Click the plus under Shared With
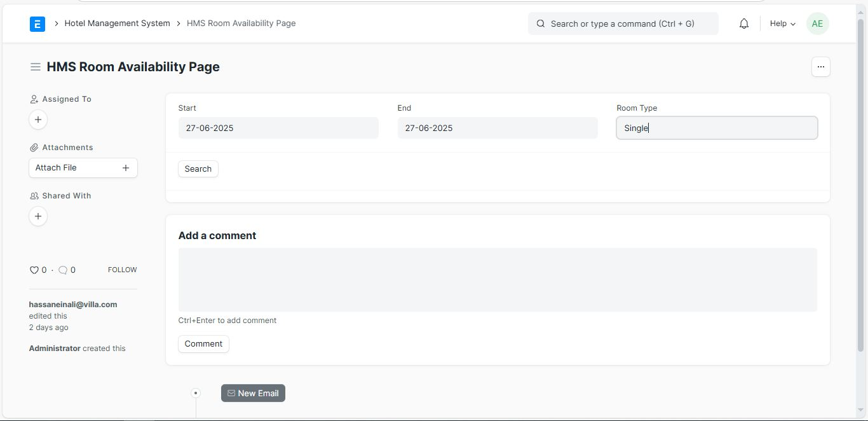 38,216
